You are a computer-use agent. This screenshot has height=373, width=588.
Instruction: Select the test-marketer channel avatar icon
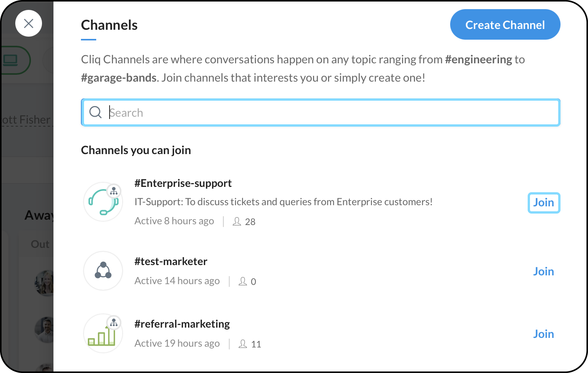pyautogui.click(x=103, y=271)
